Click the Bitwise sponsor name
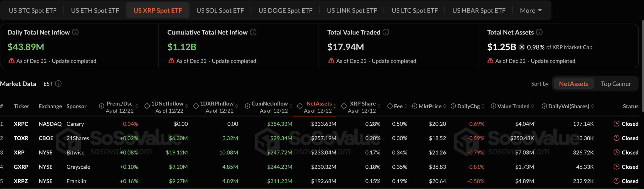Viewport: 644px width, 189px height. click(x=75, y=152)
